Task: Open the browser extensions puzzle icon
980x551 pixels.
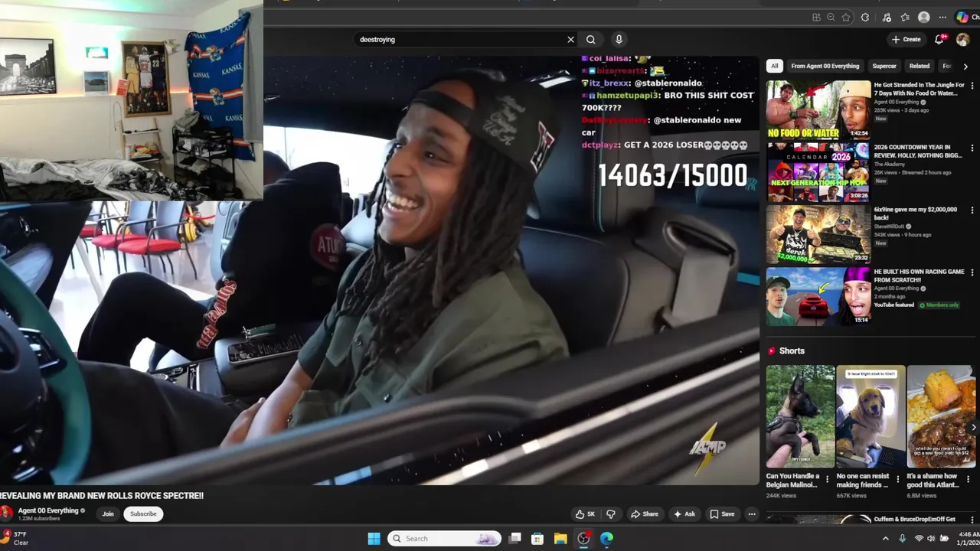Action: [865, 18]
